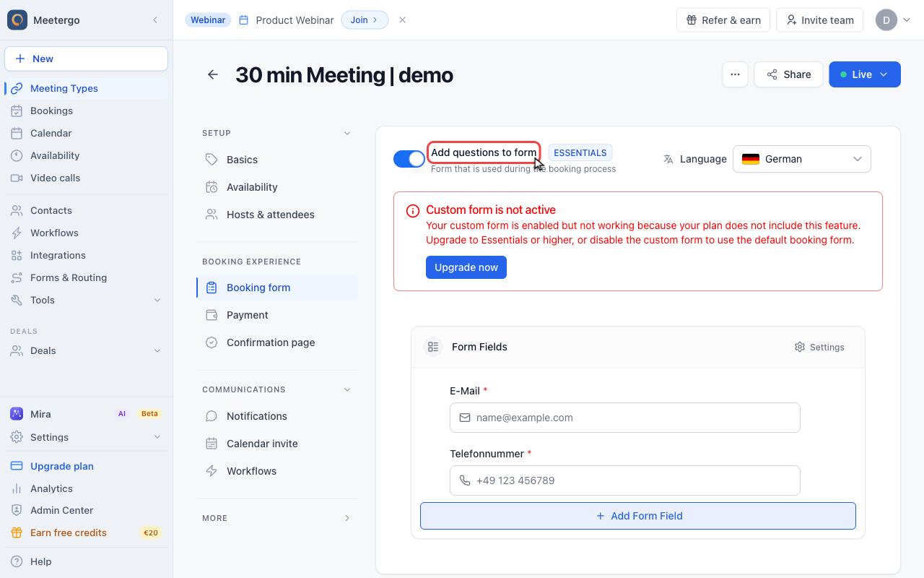Screen dimensions: 924x578
Task: Click the Upgrade now button
Action: (466, 267)
